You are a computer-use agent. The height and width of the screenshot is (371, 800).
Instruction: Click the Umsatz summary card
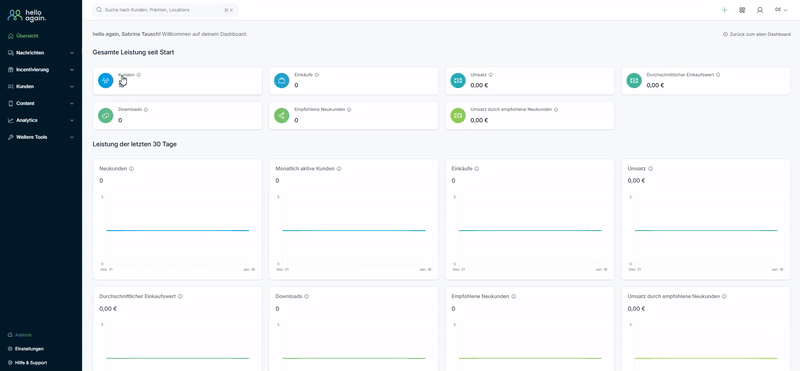pos(530,81)
